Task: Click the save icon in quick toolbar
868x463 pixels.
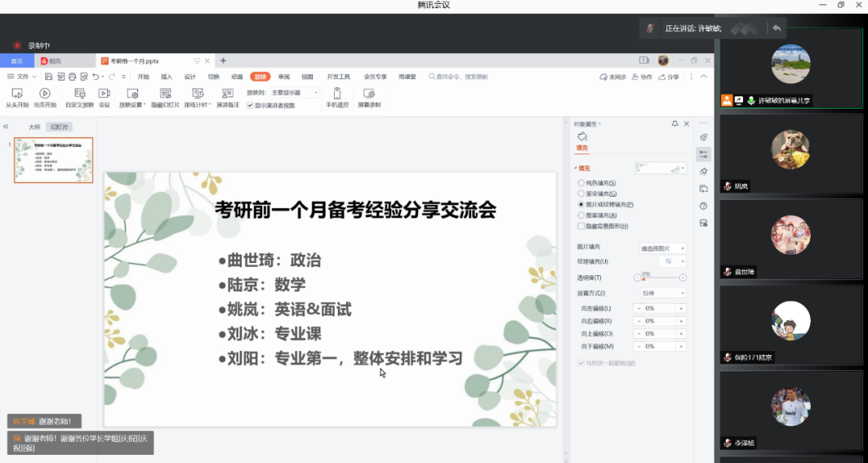Action: (x=50, y=77)
